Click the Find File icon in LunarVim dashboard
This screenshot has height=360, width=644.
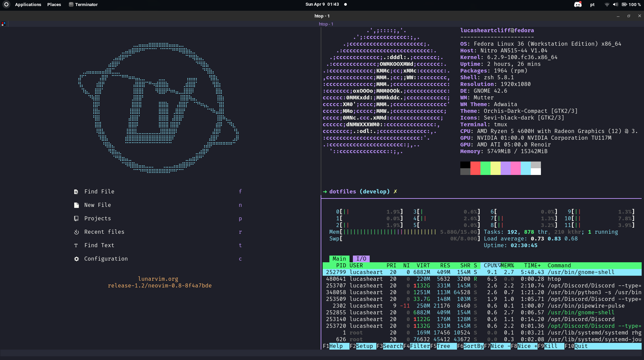coord(76,192)
